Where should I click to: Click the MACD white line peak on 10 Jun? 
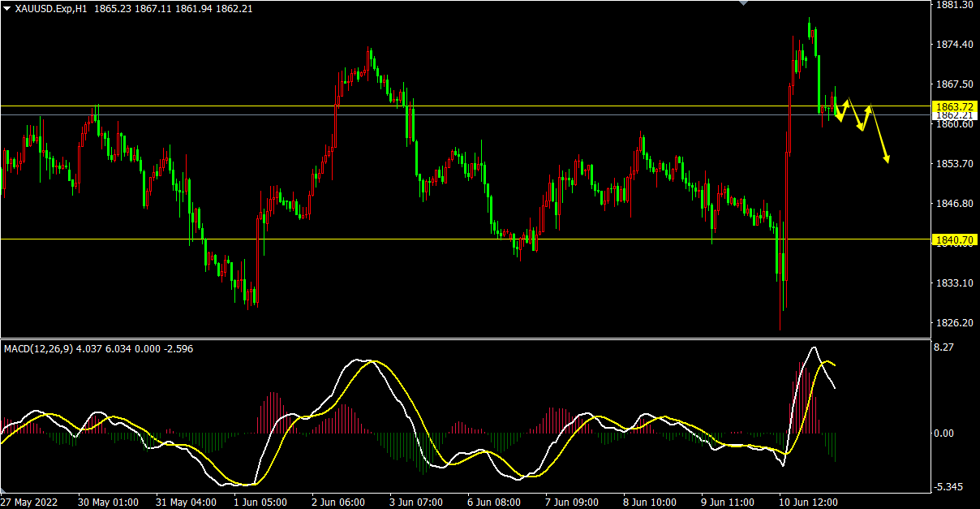point(814,347)
